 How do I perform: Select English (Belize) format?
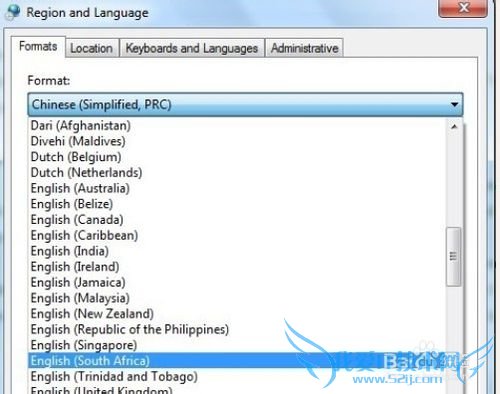[x=237, y=204]
